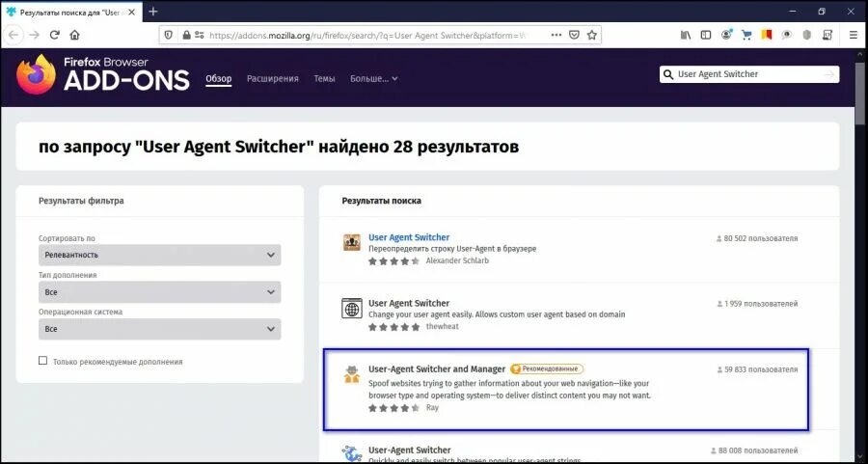868x464 pixels.
Task: Open the "Расширения" navigation item
Action: tap(272, 79)
